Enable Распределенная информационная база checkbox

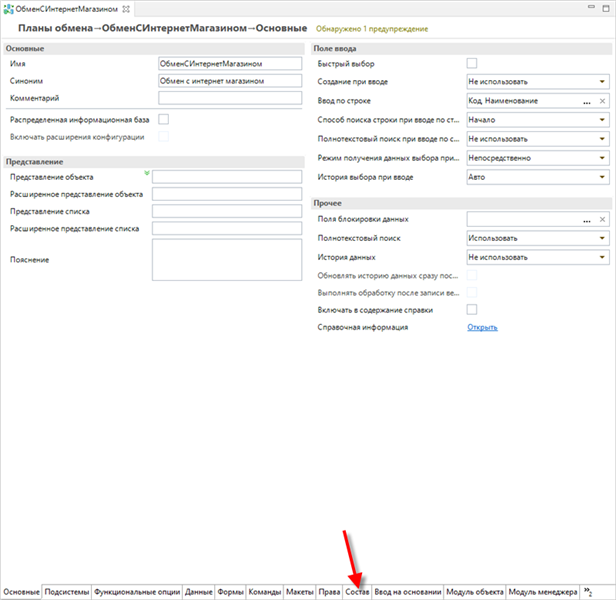click(x=164, y=120)
